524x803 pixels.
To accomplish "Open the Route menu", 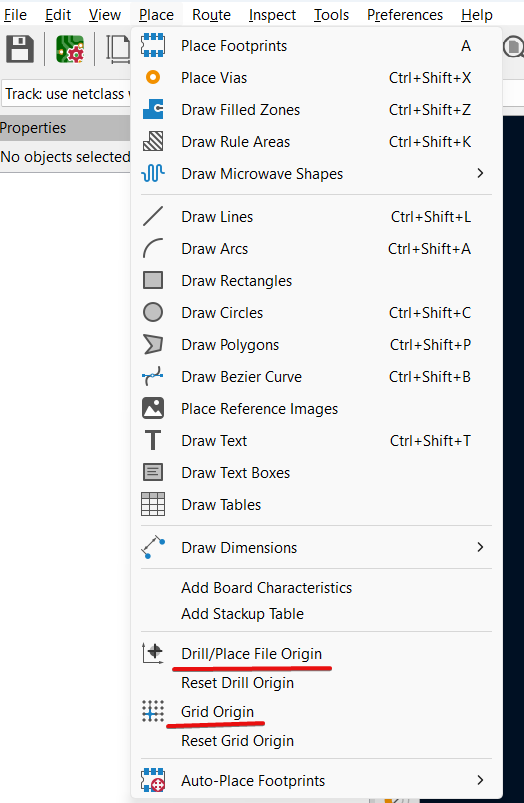I will 211,15.
